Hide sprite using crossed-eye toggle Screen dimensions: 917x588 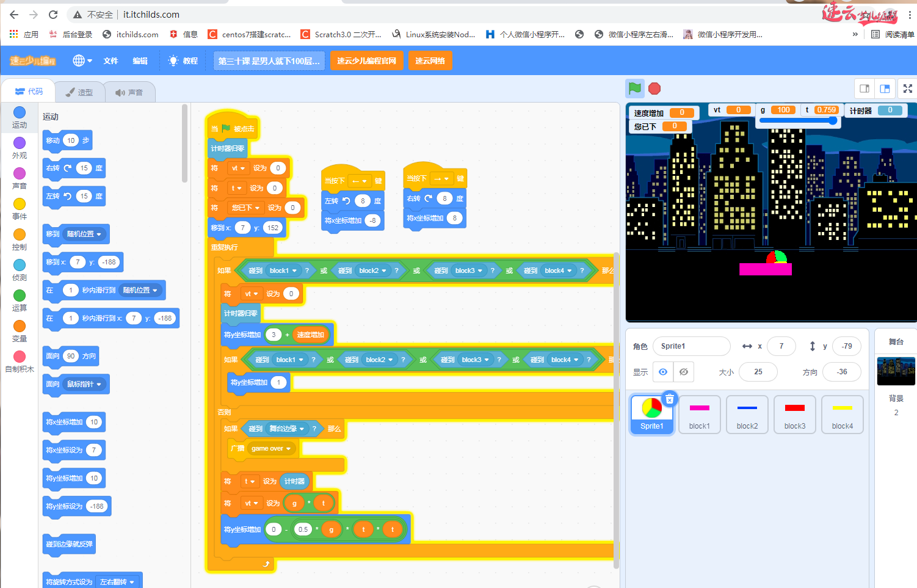tap(684, 372)
